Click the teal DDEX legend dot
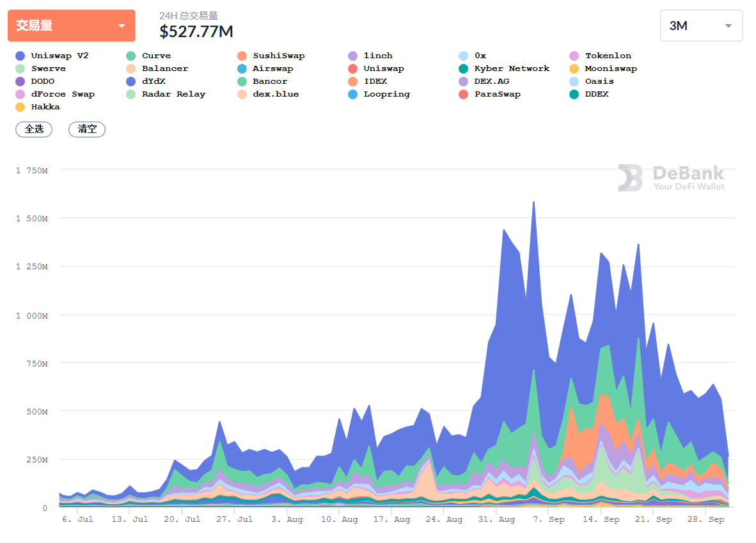Image resolution: width=756 pixels, height=543 pixels. (x=574, y=94)
